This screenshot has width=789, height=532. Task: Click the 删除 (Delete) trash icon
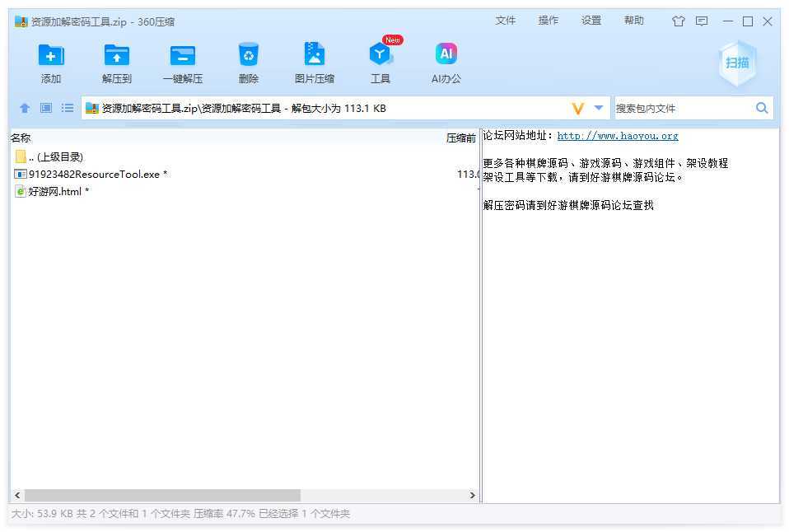coord(248,56)
